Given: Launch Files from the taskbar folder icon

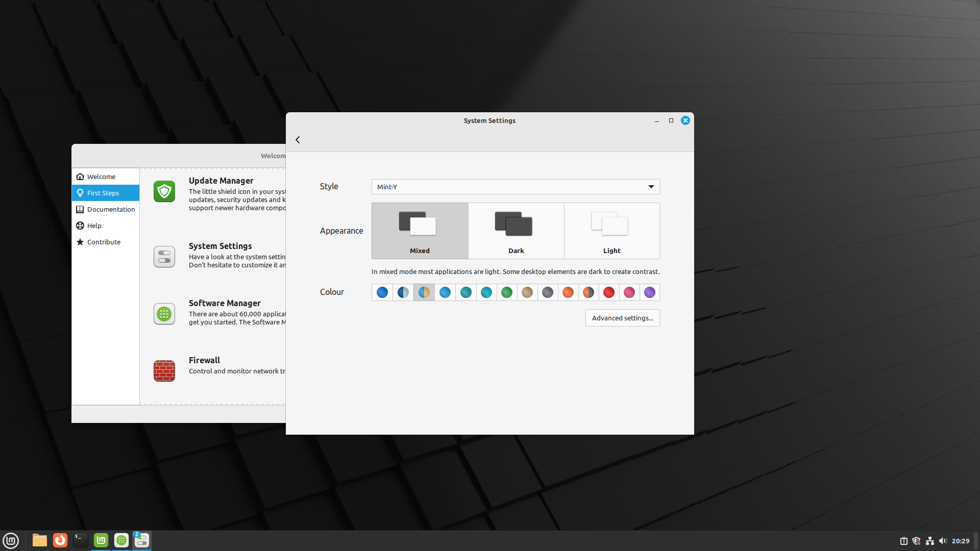Looking at the screenshot, I should (x=40, y=540).
